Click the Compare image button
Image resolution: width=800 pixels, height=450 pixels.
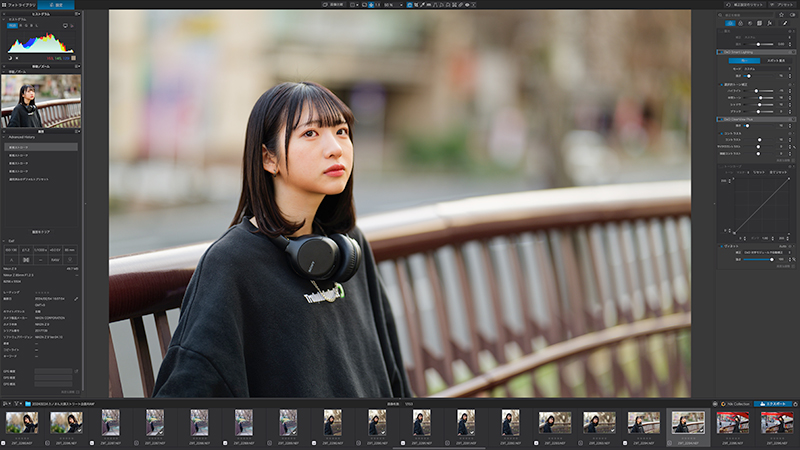(x=334, y=5)
